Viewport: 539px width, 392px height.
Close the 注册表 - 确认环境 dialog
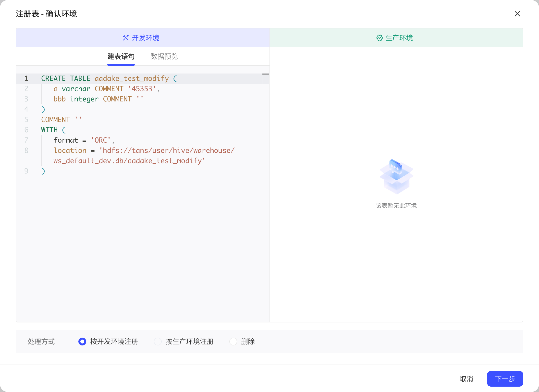coord(517,14)
